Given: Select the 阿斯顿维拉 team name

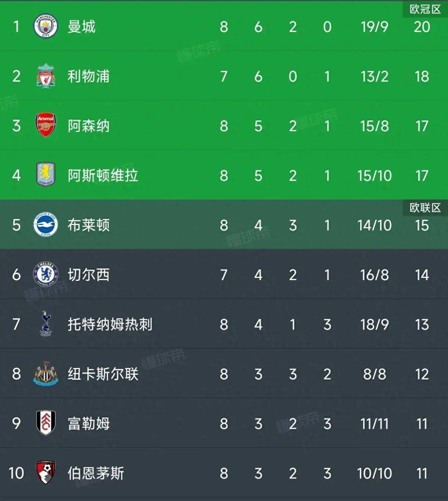Looking at the screenshot, I should click(x=103, y=176).
